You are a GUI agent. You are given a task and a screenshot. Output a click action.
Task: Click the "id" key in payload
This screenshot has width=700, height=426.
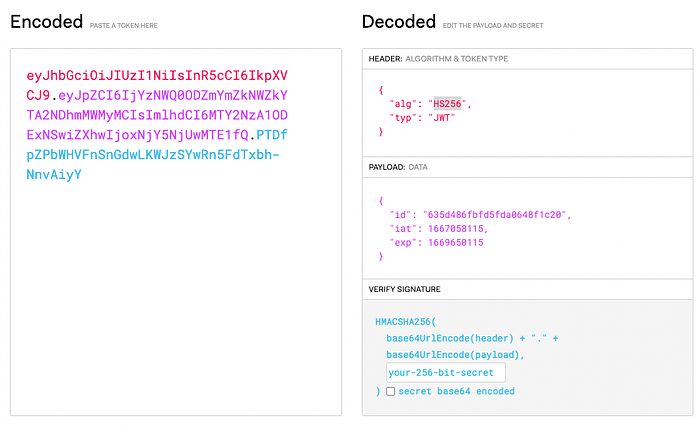click(400, 215)
